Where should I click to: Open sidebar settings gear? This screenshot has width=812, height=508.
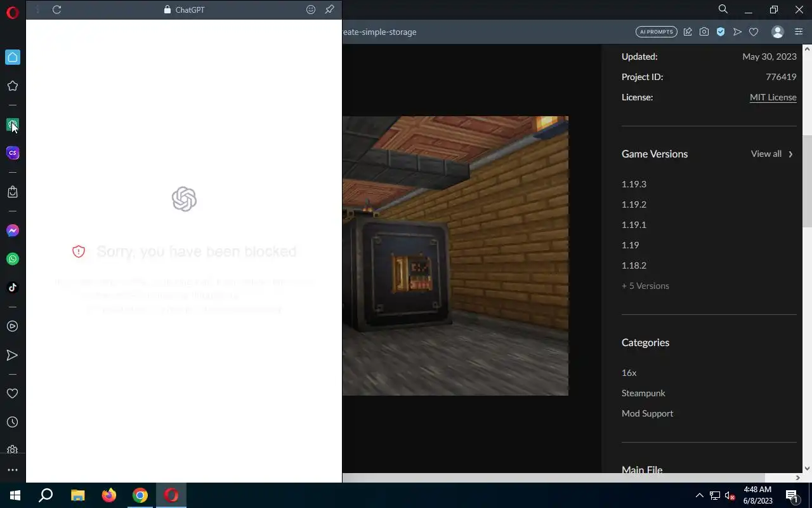click(13, 450)
